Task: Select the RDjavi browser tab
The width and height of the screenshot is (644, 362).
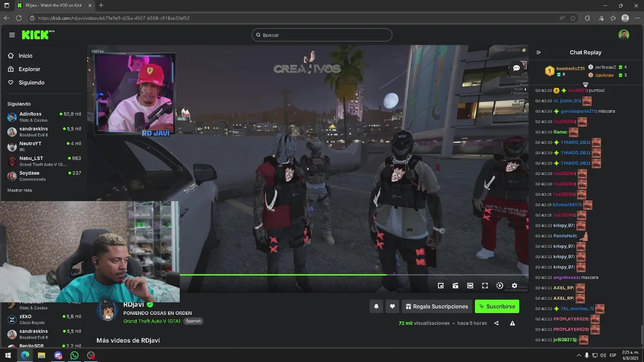Action: tap(54, 6)
